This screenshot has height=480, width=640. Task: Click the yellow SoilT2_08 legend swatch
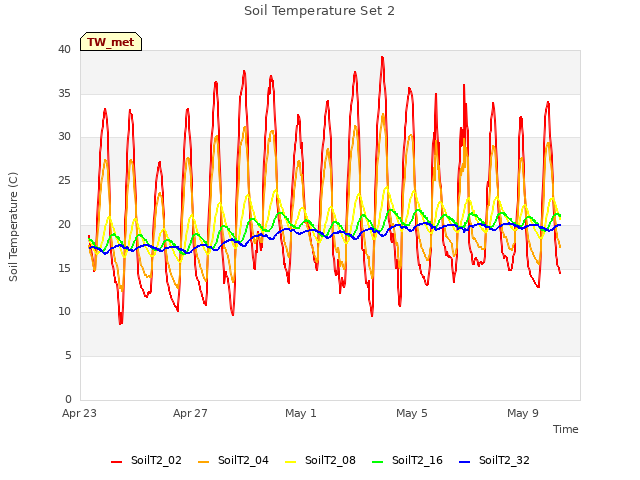pos(290,462)
